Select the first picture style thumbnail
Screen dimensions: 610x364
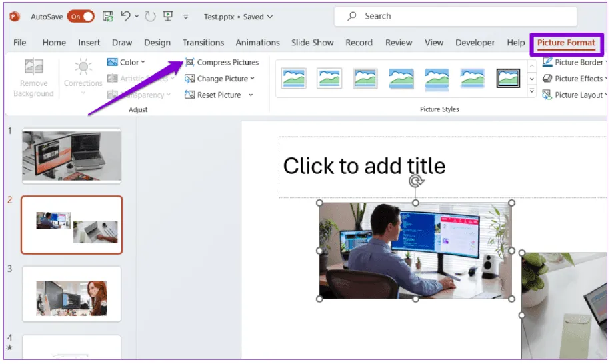294,78
